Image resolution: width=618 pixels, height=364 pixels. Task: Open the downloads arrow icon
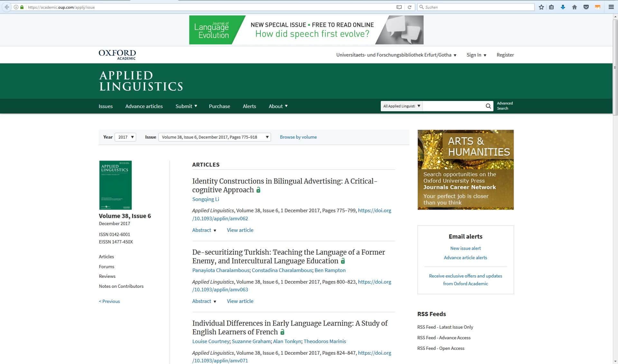(563, 7)
